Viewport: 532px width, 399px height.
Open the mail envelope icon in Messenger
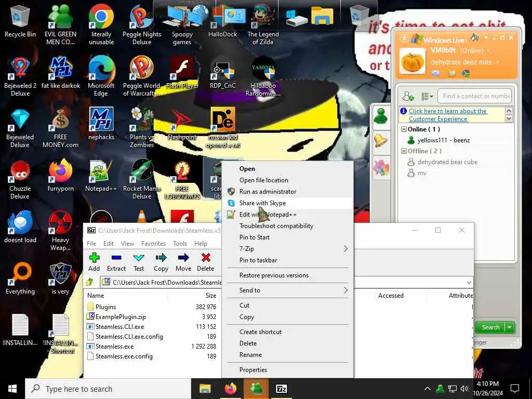pos(435,73)
